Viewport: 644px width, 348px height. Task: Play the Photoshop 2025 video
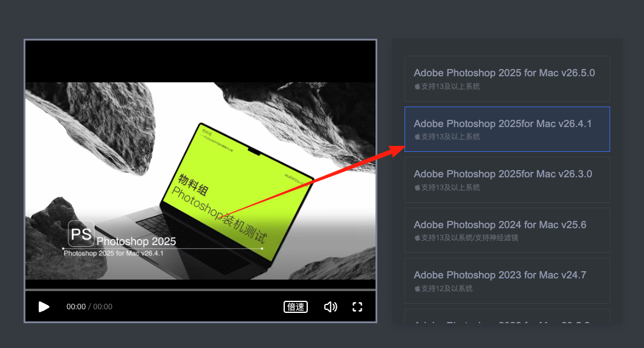(44, 306)
